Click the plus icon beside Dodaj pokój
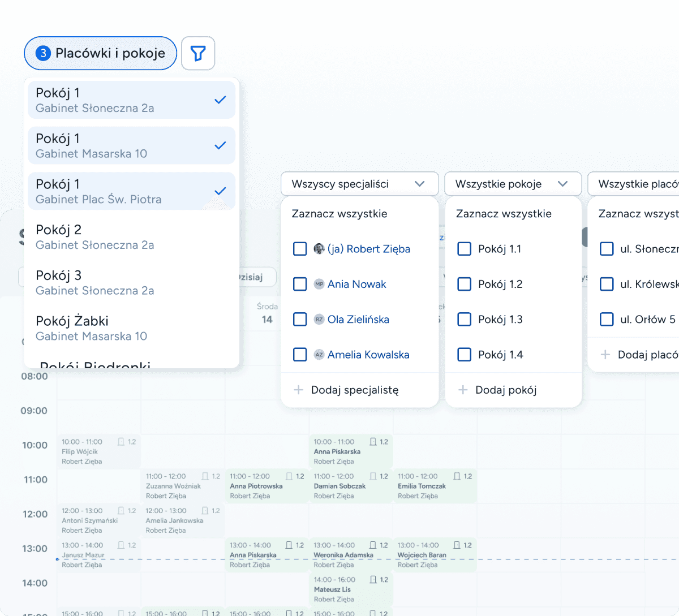The width and height of the screenshot is (679, 616). 463,390
